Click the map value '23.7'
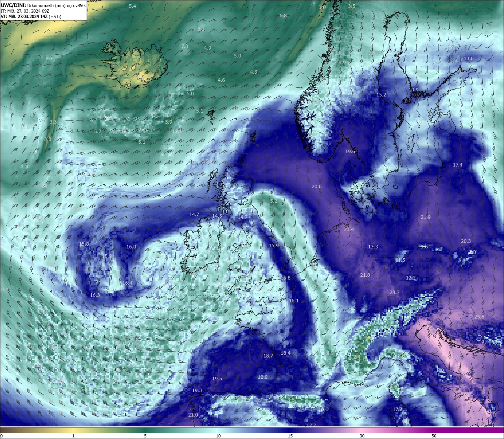This screenshot has height=439, width=504. (x=395, y=293)
